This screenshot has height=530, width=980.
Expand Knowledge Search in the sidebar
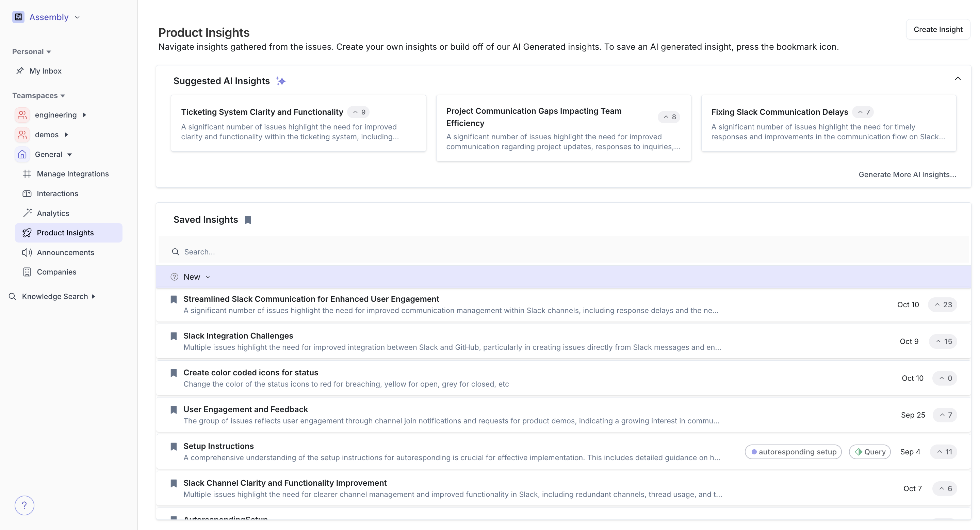93,296
